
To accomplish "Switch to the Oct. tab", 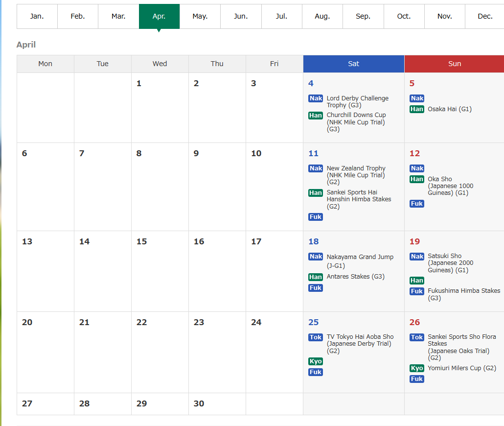I will pos(404,17).
